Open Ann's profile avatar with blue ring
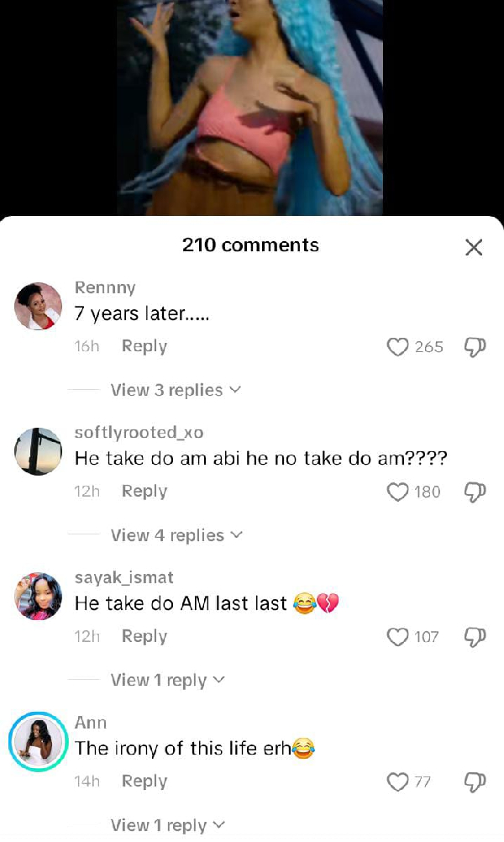504x842 pixels. point(39,741)
